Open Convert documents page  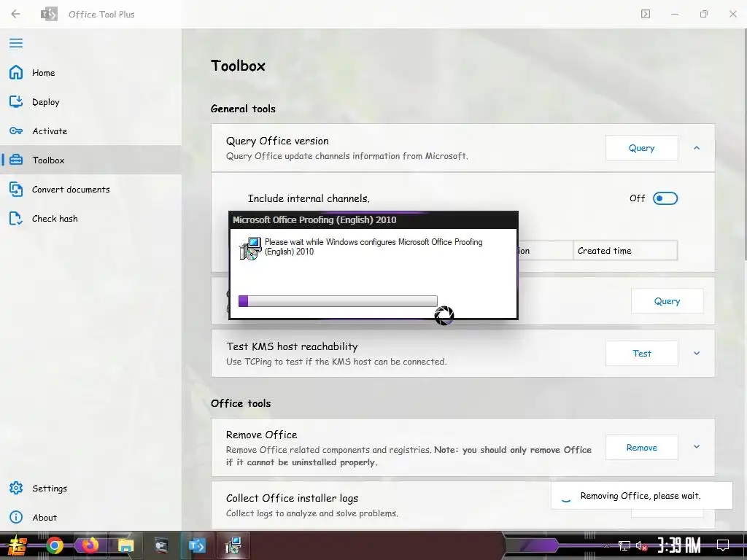[90, 190]
